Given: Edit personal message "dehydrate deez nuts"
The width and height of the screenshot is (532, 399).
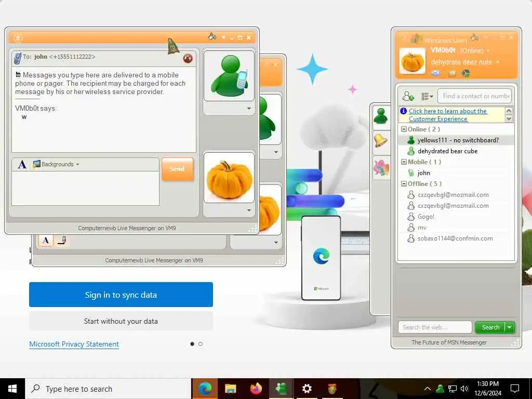Looking at the screenshot, I should [465, 62].
